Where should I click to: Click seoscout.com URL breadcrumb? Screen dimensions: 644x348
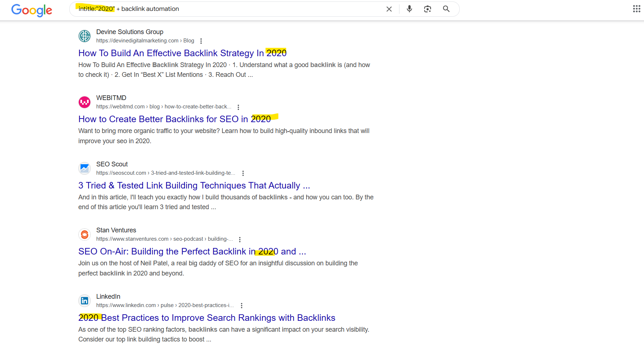tap(165, 173)
